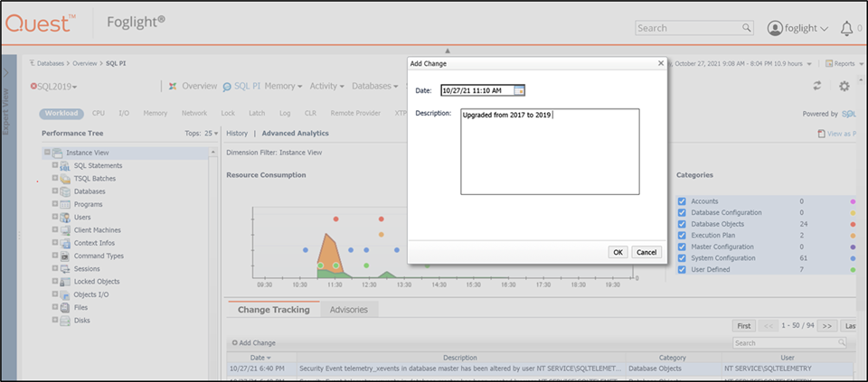Click the Add Change plus icon
Viewport: 868px width, 382px height.
click(x=235, y=343)
